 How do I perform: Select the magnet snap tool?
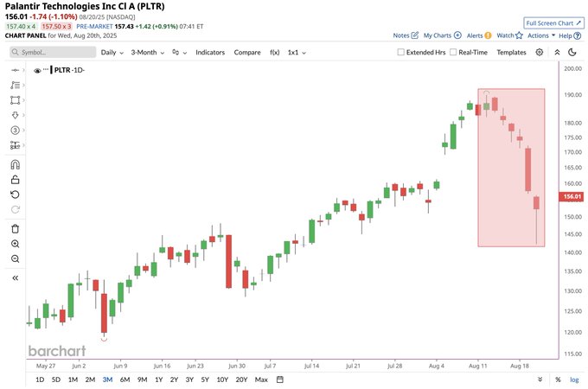pos(15,164)
